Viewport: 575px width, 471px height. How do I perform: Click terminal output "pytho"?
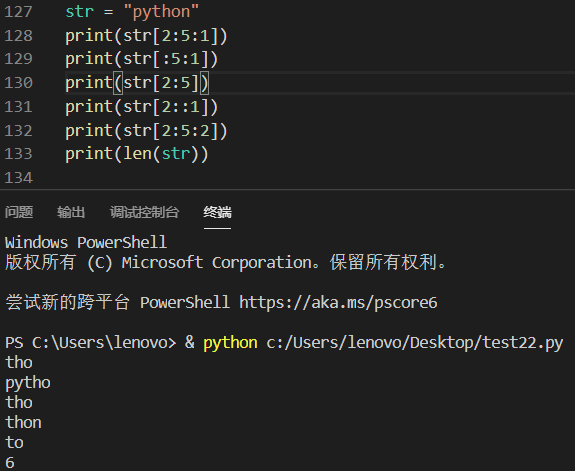pyautogui.click(x=28, y=383)
